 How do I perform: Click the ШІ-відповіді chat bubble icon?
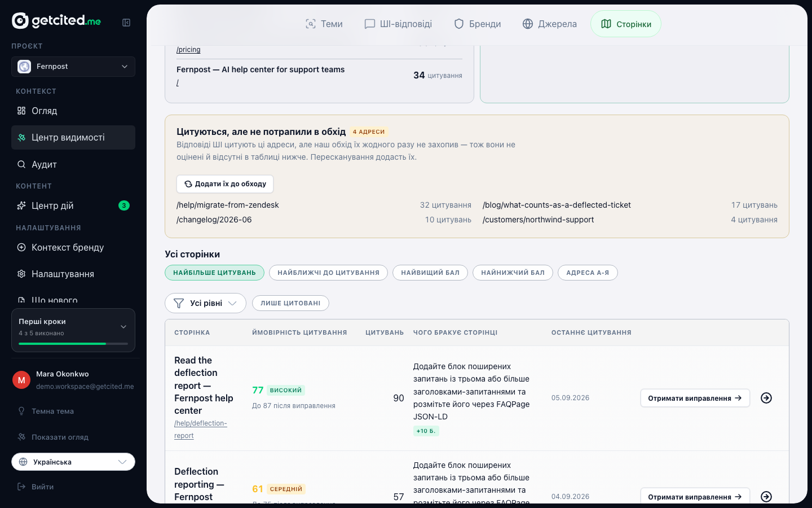coord(370,24)
